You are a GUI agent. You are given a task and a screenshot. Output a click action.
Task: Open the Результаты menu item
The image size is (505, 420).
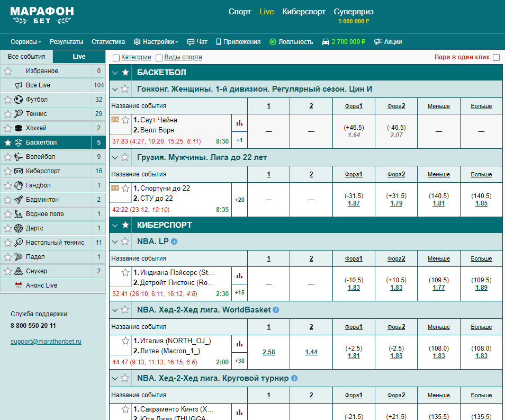[66, 42]
